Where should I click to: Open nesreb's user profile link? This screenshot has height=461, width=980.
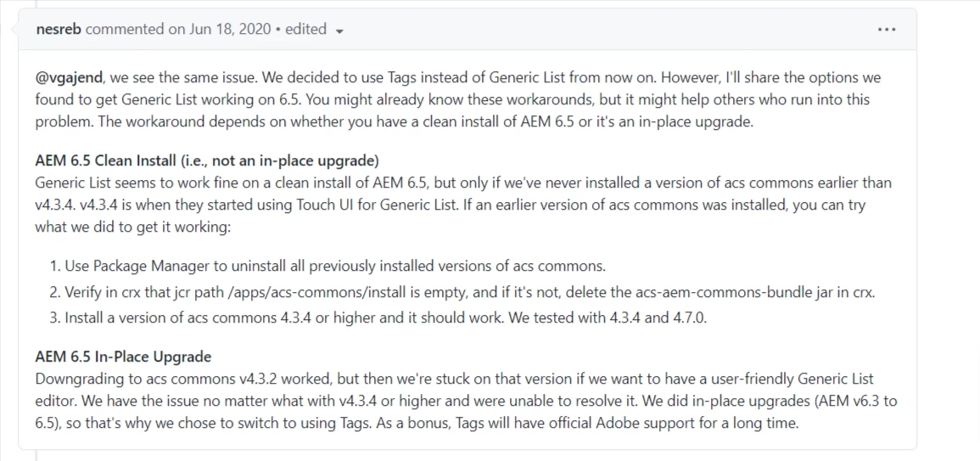[59, 29]
